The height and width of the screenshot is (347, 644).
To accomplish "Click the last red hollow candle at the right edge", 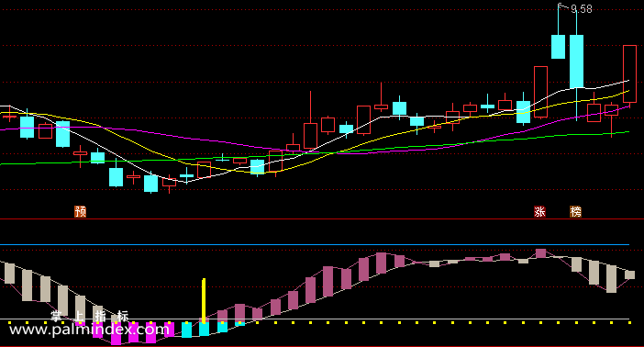I will pyautogui.click(x=629, y=74).
